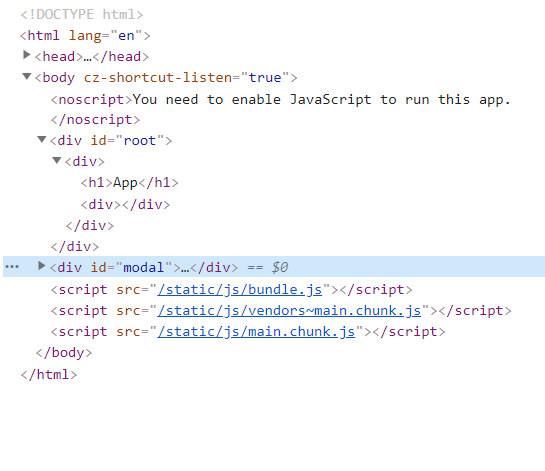The image size is (545, 471).
Task: Click the "true" attribute value on body
Action: point(265,78)
